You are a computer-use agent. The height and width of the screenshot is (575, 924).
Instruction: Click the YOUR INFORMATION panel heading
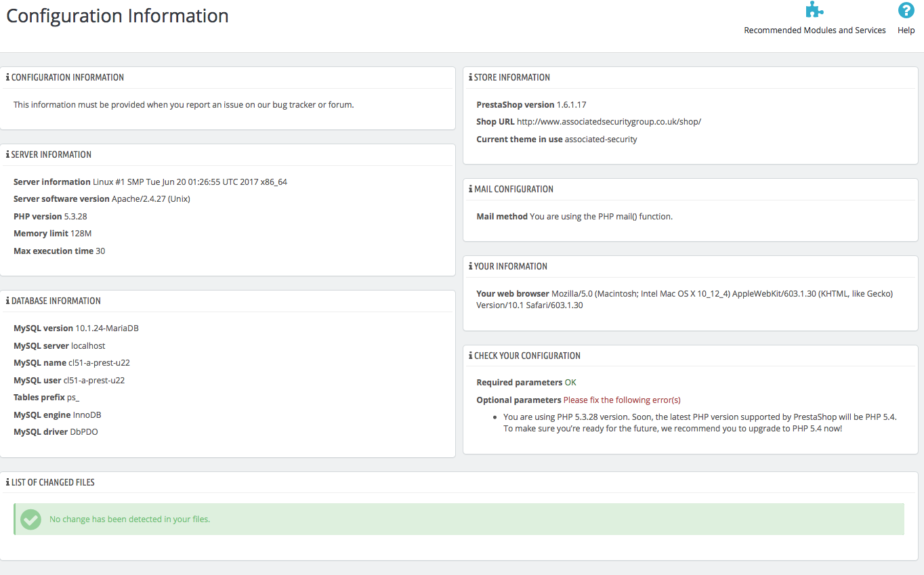coord(511,266)
